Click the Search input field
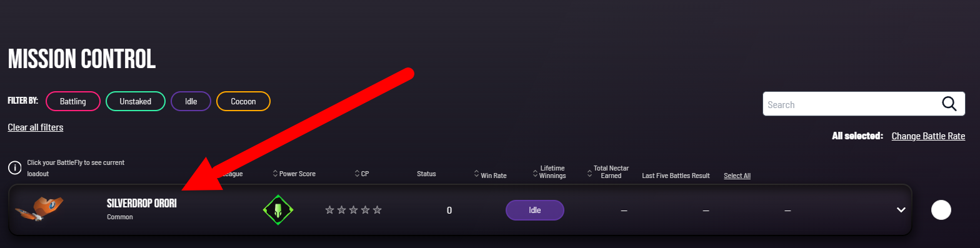 coord(852,104)
